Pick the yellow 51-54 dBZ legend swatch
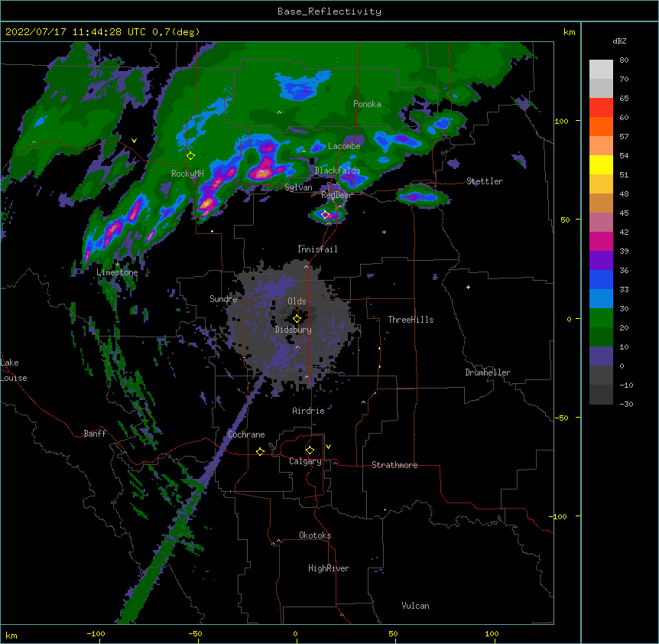Viewport: 659px width, 644px height. pyautogui.click(x=601, y=165)
